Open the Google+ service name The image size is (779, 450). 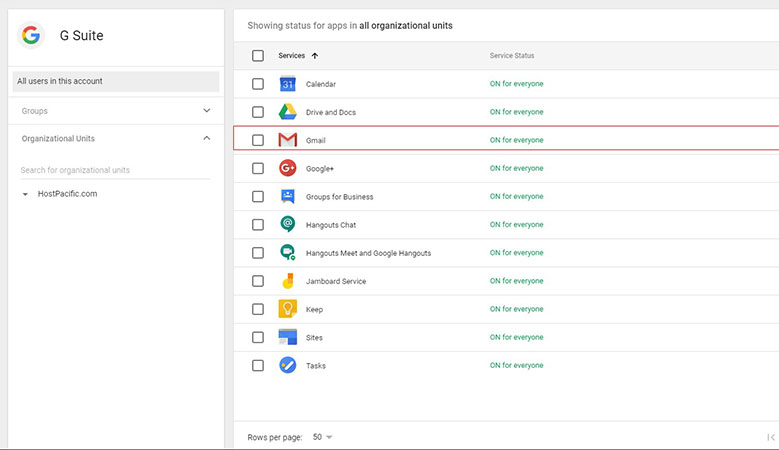coord(320,169)
